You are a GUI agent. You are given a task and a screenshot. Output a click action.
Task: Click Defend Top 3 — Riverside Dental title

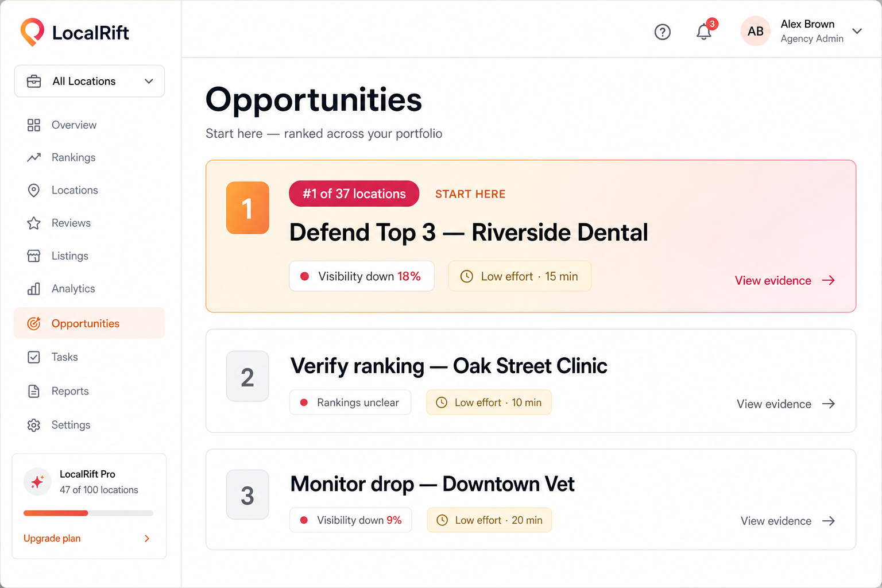click(469, 233)
